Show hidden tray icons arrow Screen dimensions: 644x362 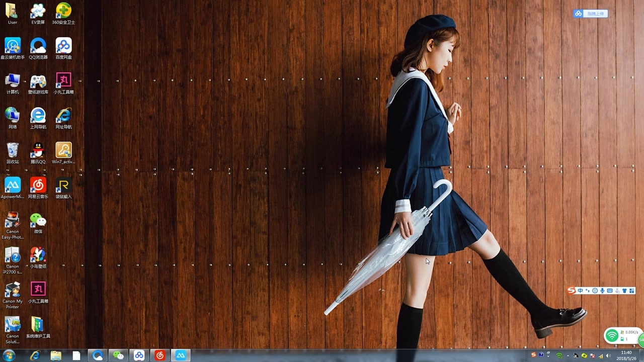pos(568,356)
